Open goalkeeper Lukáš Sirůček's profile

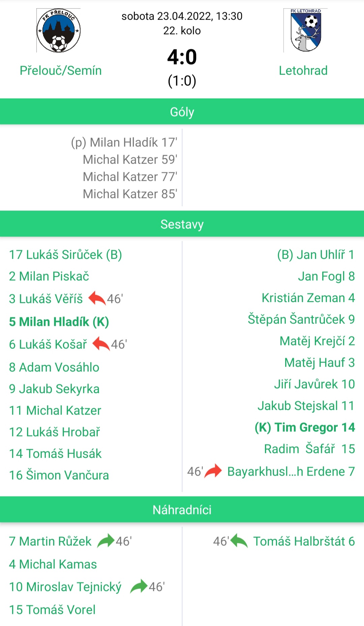coord(65,255)
